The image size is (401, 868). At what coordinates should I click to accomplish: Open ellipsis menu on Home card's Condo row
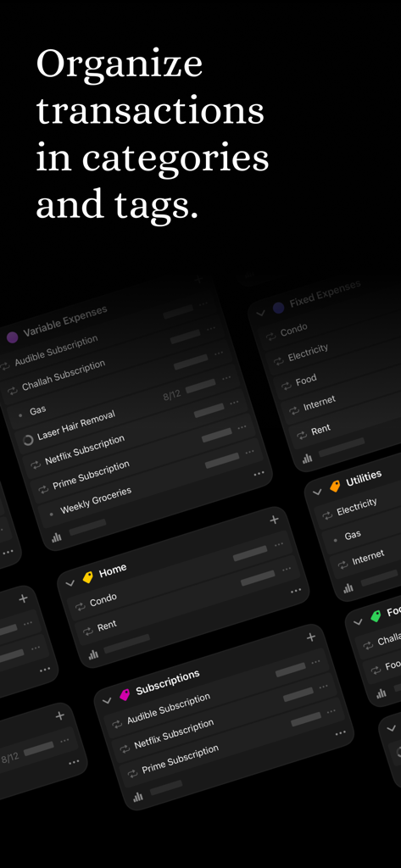[279, 544]
